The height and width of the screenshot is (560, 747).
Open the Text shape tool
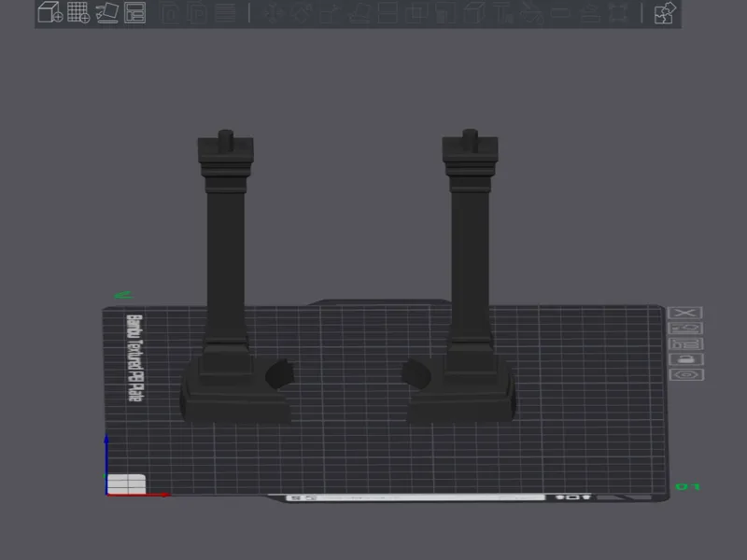pos(502,13)
